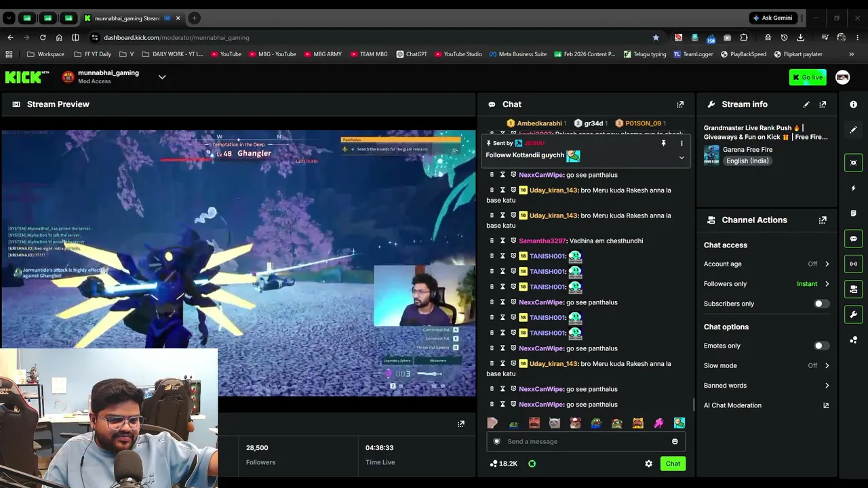868x488 pixels.
Task: Pop out the Stream info panel
Action: (823, 104)
